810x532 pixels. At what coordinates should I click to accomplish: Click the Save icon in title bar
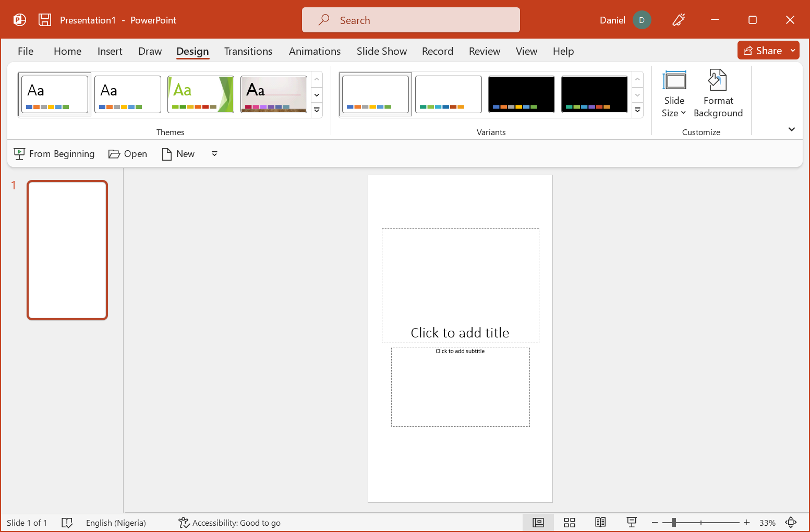click(45, 20)
